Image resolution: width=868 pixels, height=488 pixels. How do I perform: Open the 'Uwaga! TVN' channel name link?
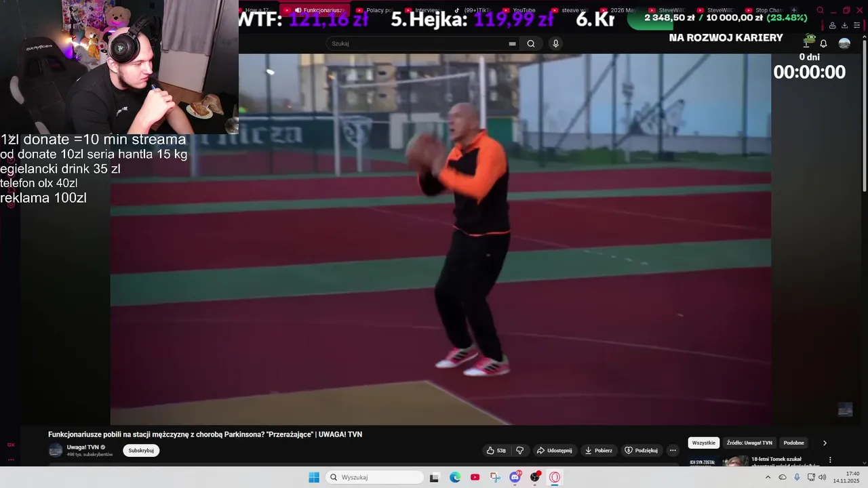(83, 447)
